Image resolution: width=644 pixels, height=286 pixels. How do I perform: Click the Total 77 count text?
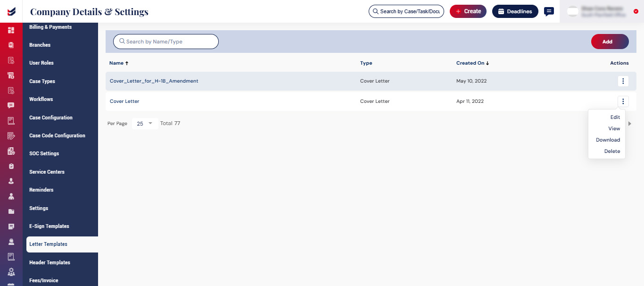(170, 123)
